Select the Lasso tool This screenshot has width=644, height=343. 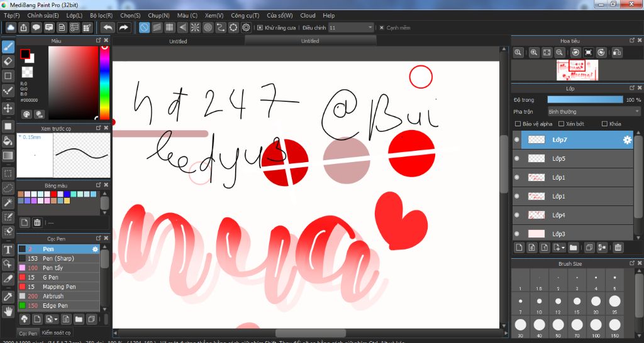8,188
